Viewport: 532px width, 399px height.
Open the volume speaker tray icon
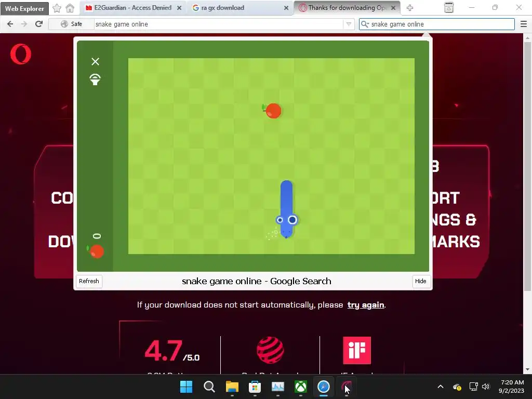(x=486, y=387)
